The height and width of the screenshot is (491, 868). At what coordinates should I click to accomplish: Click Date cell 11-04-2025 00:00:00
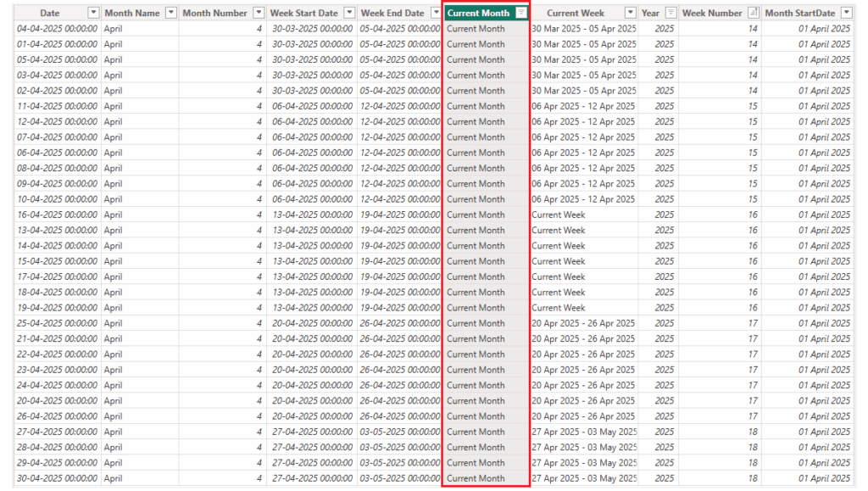[x=57, y=106]
